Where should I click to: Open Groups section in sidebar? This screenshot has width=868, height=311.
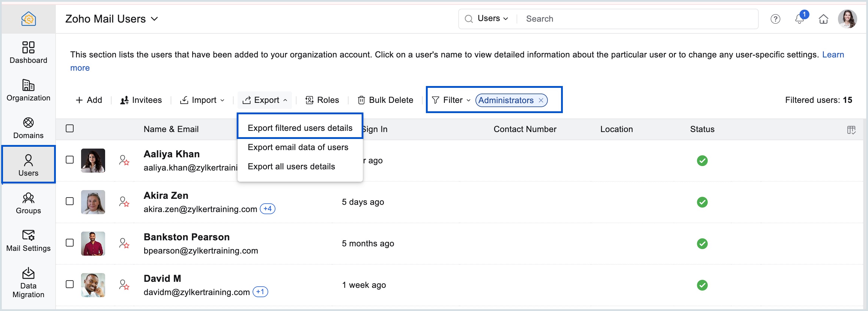[28, 203]
